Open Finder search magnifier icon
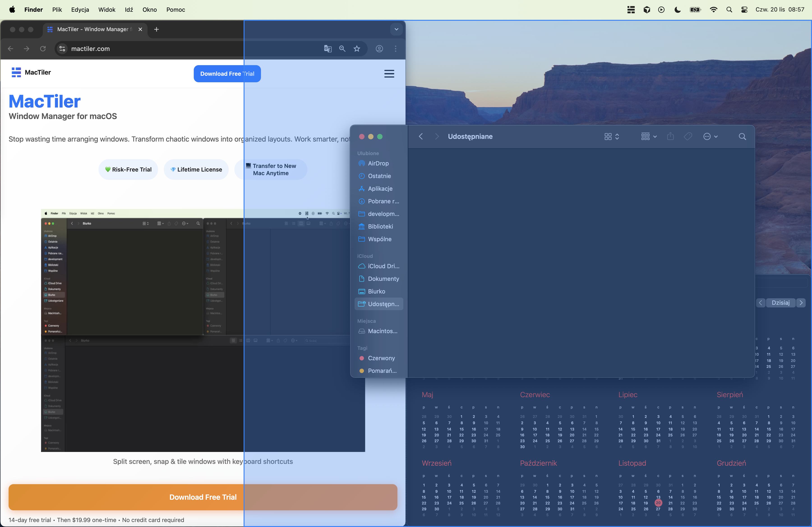 tap(742, 137)
